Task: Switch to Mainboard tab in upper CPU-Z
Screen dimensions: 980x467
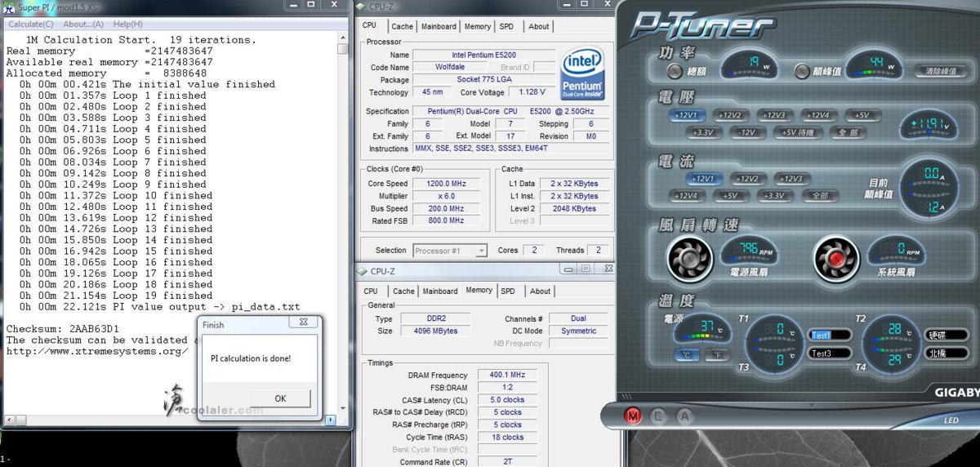Action: pyautogui.click(x=439, y=26)
